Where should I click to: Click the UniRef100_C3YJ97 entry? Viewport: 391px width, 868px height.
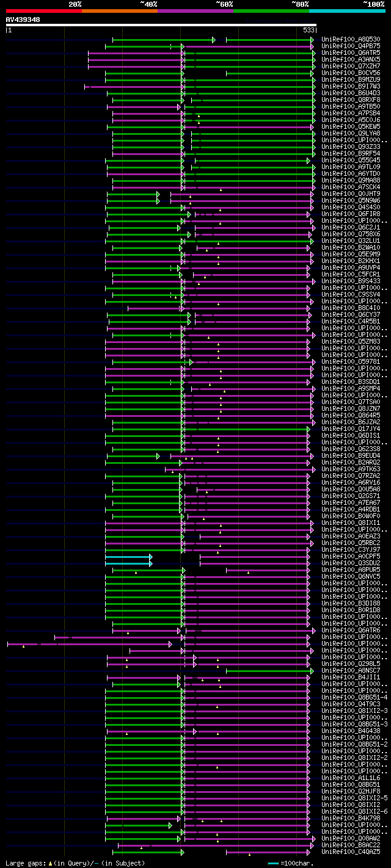click(x=351, y=550)
